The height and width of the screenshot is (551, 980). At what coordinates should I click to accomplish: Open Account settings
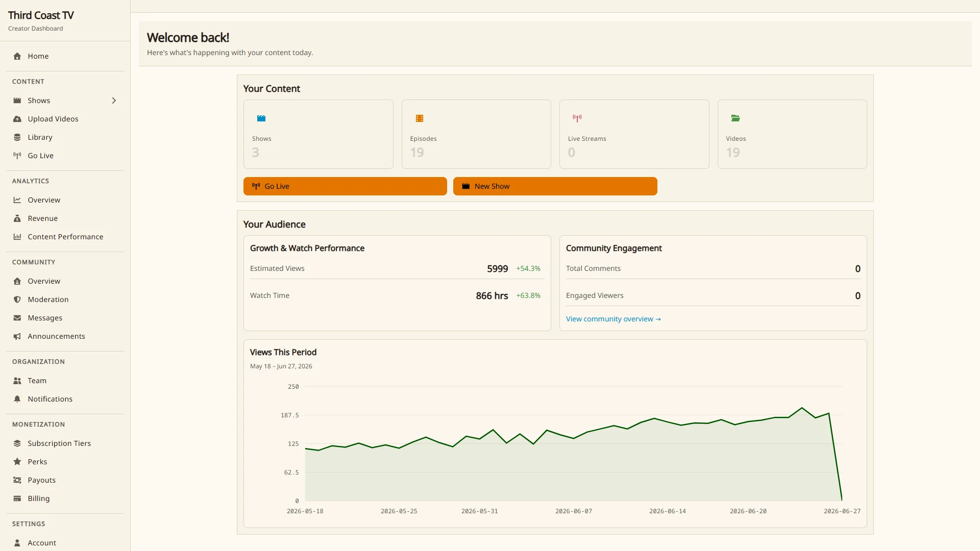[x=65, y=543]
